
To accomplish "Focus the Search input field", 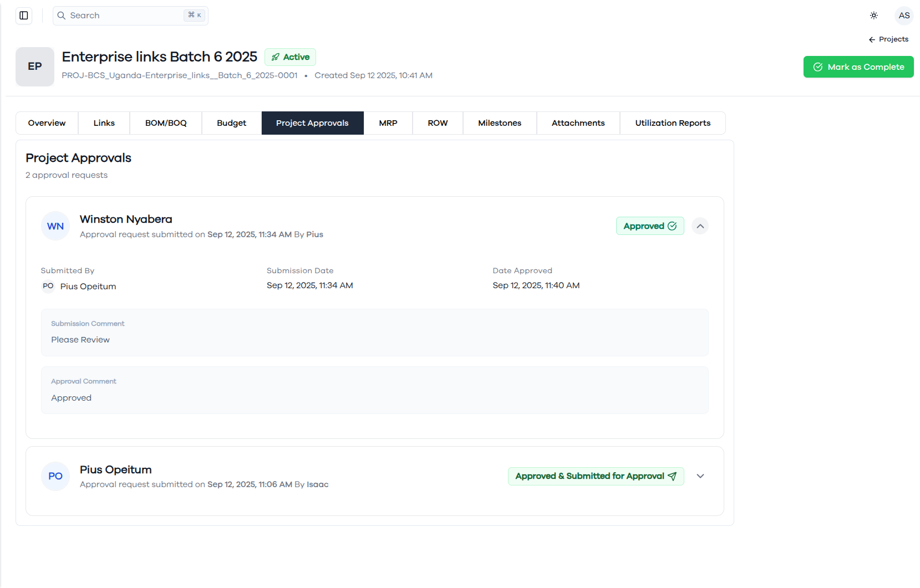I will [x=130, y=16].
